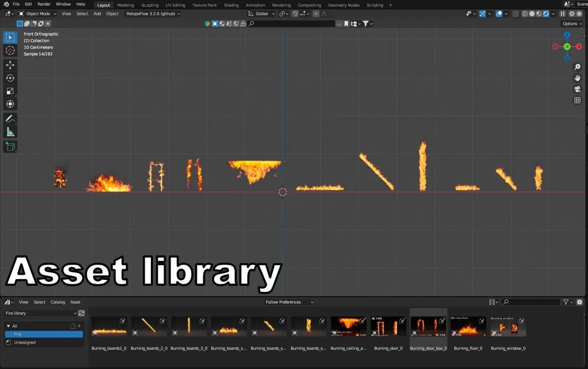This screenshot has width=588, height=369.
Task: Switch to rendered viewport shading
Action: [545, 14]
